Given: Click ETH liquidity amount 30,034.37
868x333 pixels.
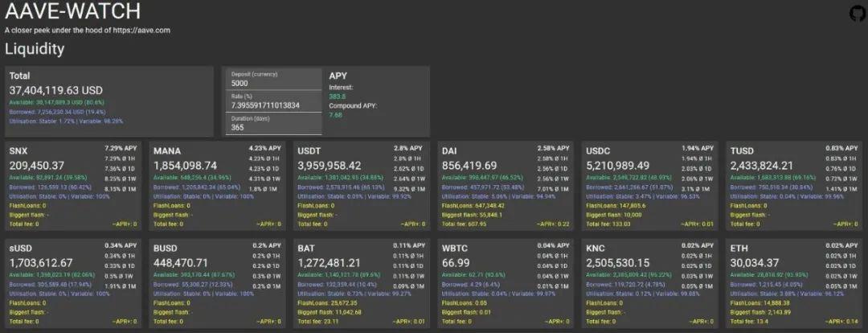Looking at the screenshot, I should point(756,263).
